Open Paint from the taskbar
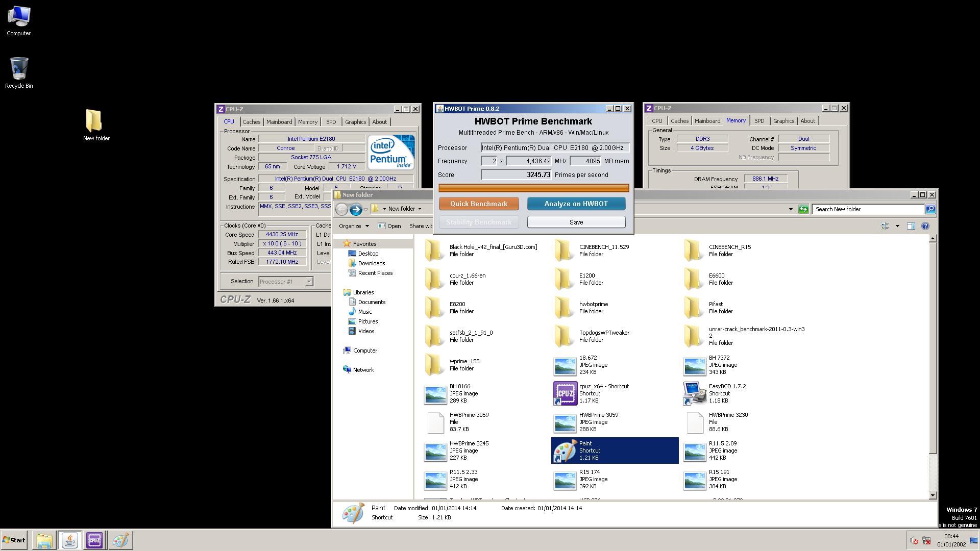The image size is (980, 551). [x=120, y=540]
